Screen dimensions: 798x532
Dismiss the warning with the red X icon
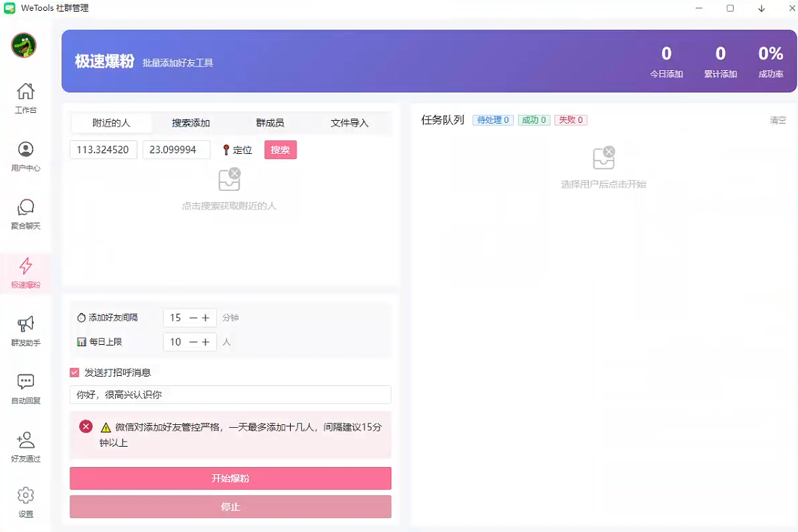coord(86,426)
